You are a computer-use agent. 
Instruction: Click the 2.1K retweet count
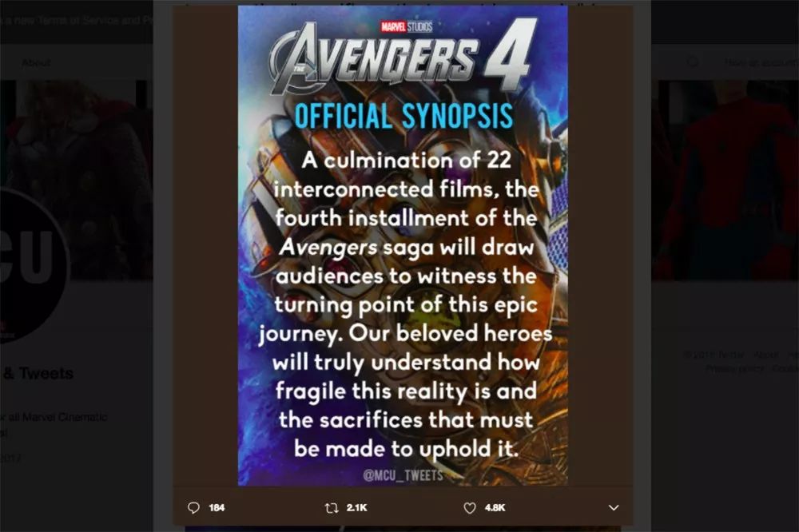356,507
